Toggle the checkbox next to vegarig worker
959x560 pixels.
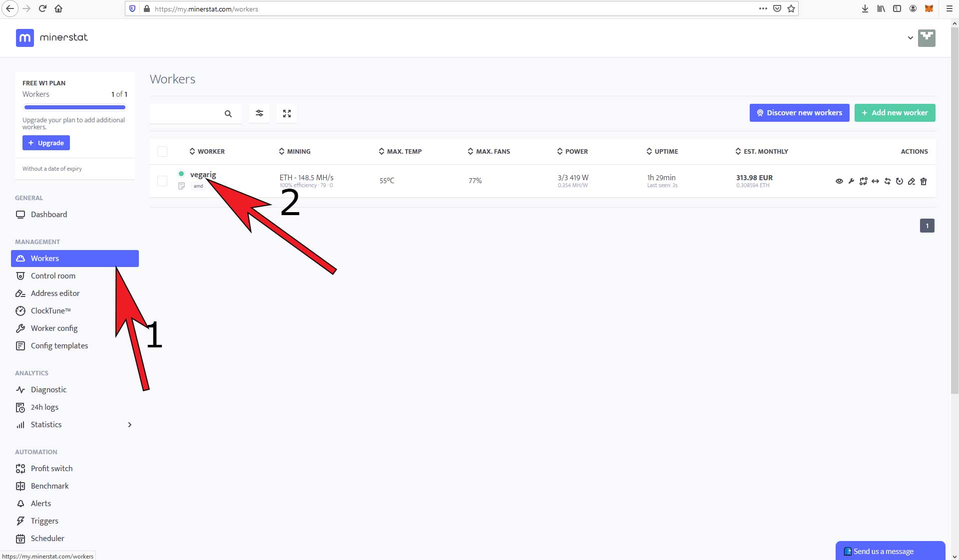(x=162, y=181)
